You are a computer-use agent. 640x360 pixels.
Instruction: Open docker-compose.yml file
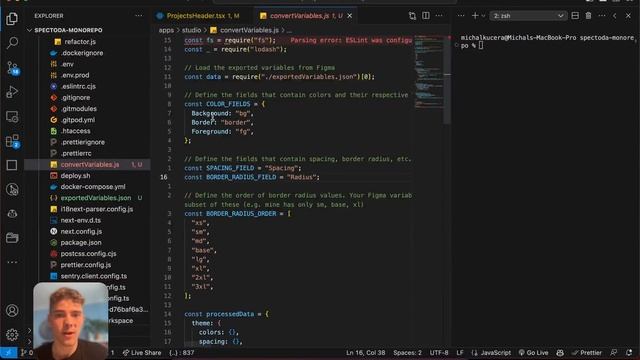93,187
